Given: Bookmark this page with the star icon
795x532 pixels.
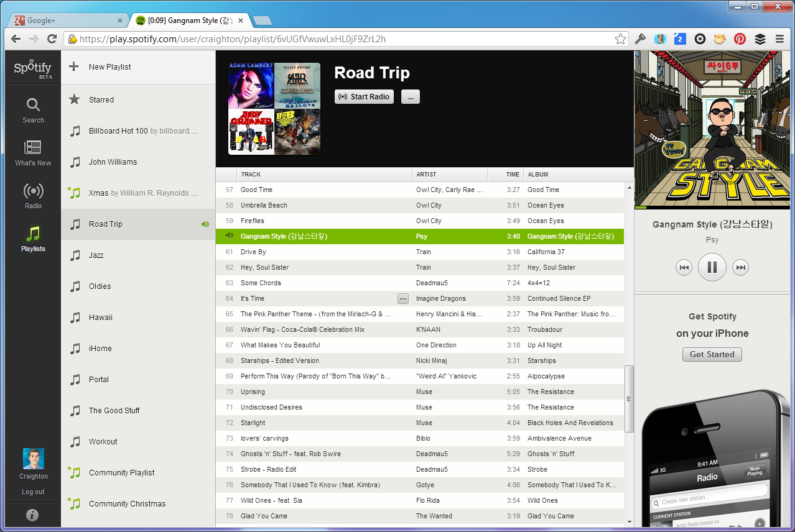Looking at the screenshot, I should 620,39.
